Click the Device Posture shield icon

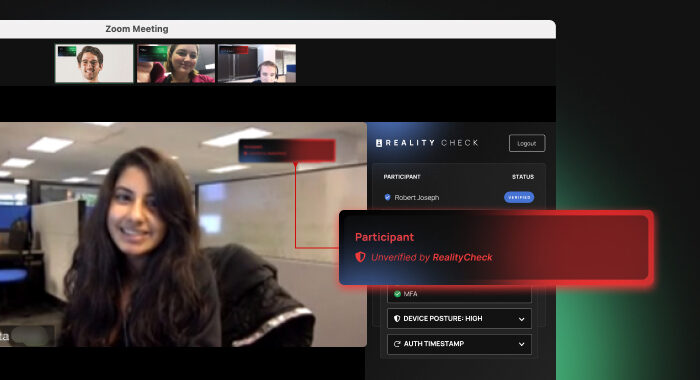point(396,319)
